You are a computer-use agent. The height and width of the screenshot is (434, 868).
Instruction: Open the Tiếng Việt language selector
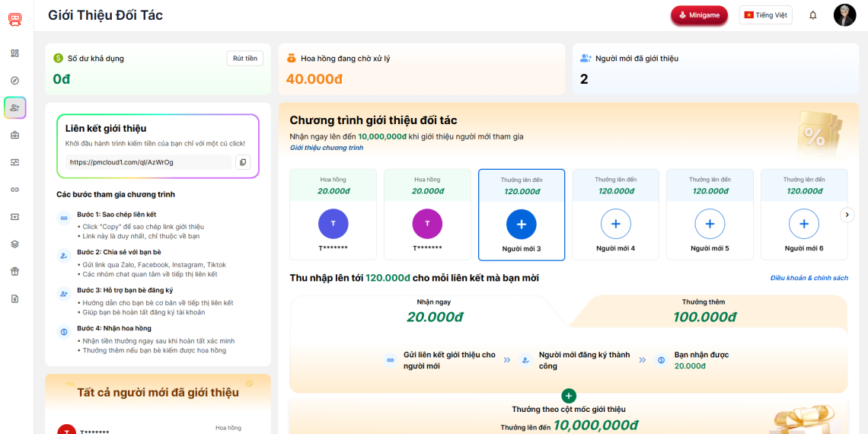tap(765, 15)
